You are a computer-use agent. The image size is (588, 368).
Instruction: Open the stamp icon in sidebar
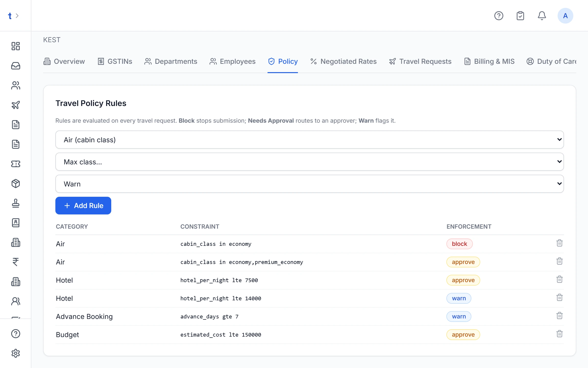point(15,203)
